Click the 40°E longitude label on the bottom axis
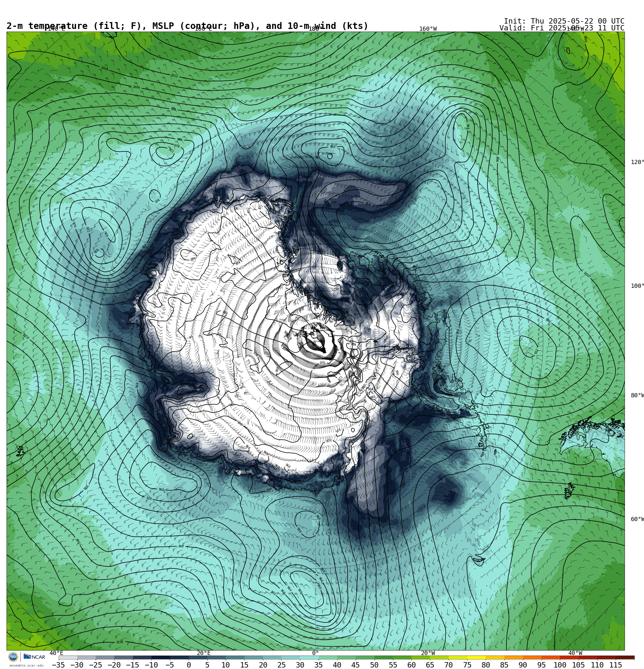Viewport: 644px width, 669px height. 56,653
